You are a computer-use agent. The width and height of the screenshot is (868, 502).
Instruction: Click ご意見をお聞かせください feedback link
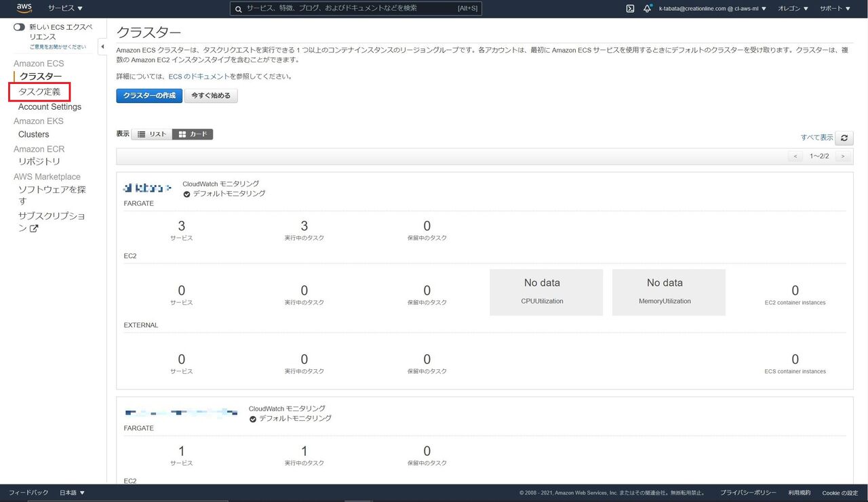point(58,47)
